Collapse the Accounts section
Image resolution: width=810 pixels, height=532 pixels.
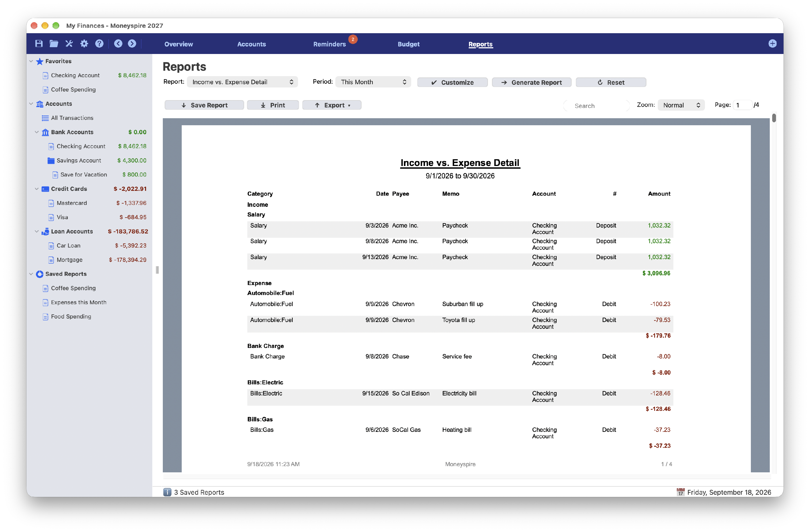[x=31, y=104]
